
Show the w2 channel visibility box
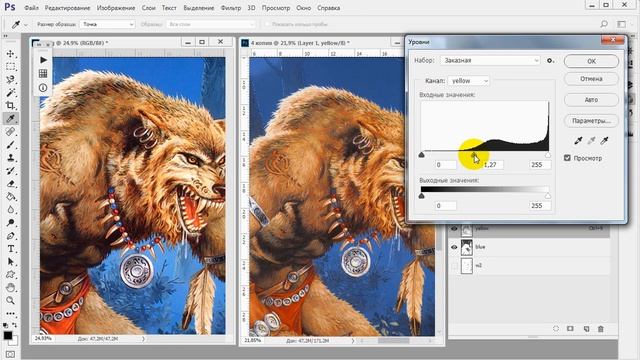tap(454, 265)
